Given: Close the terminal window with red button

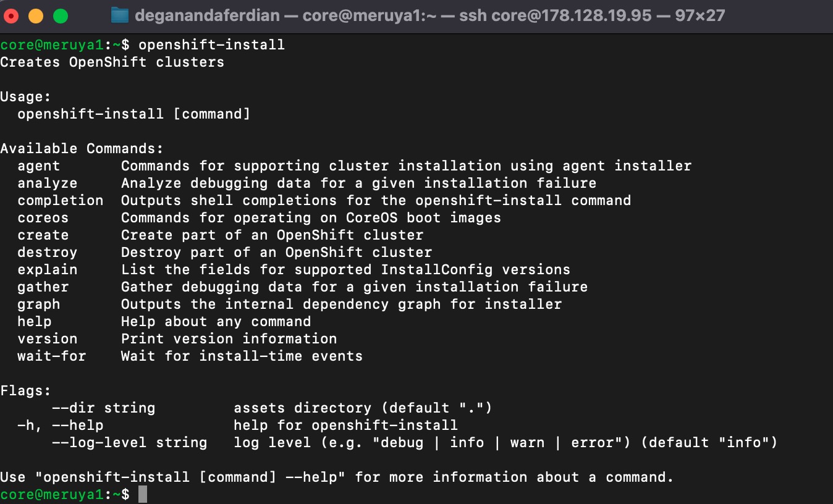Looking at the screenshot, I should (12, 16).
